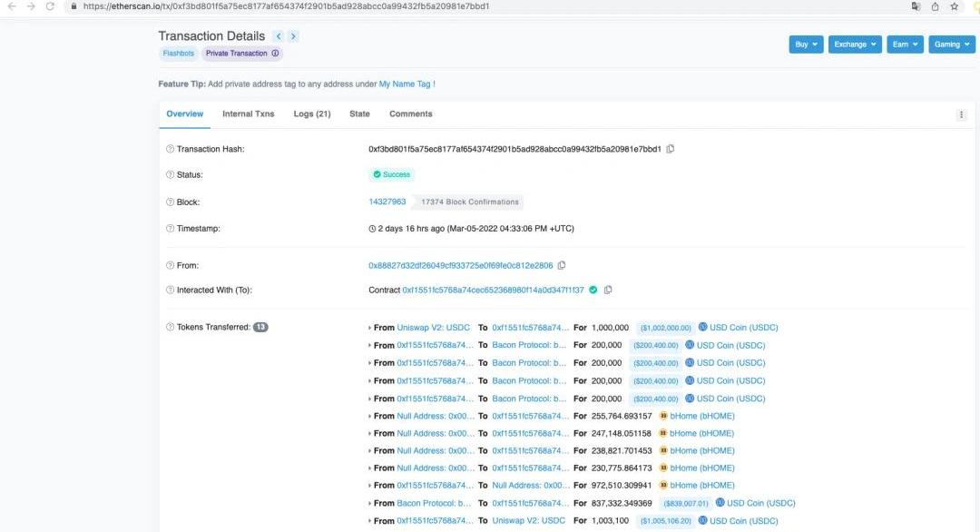The width and height of the screenshot is (980, 532).
Task: Copy the transaction hash to clipboard
Action: tap(671, 149)
